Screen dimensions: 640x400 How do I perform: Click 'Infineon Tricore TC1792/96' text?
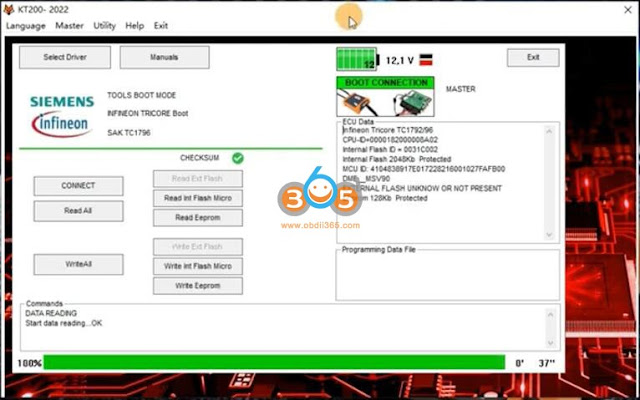point(388,130)
